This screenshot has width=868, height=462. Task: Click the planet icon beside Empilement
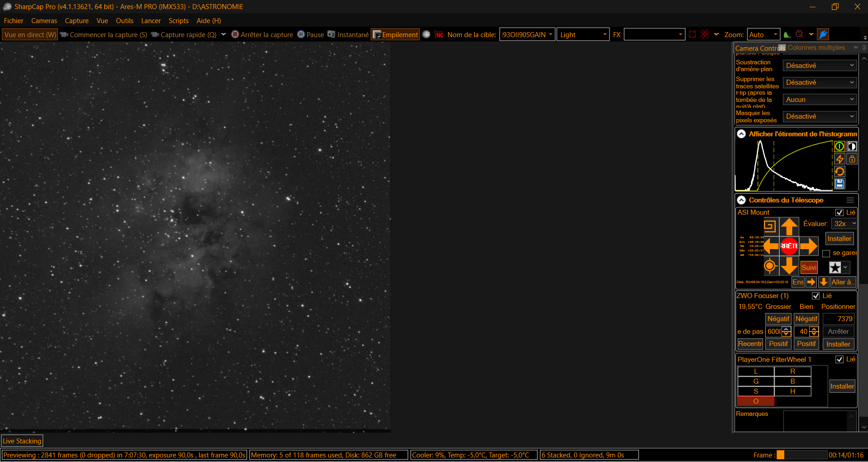coord(426,34)
